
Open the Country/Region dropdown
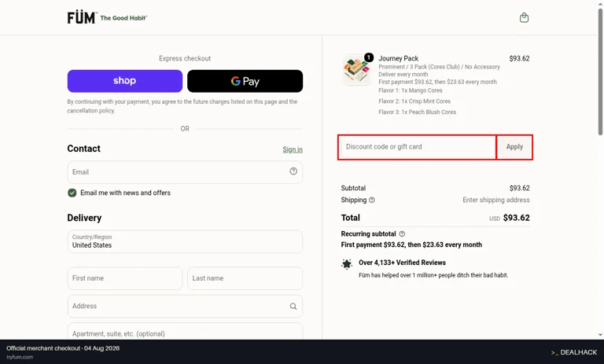(185, 241)
